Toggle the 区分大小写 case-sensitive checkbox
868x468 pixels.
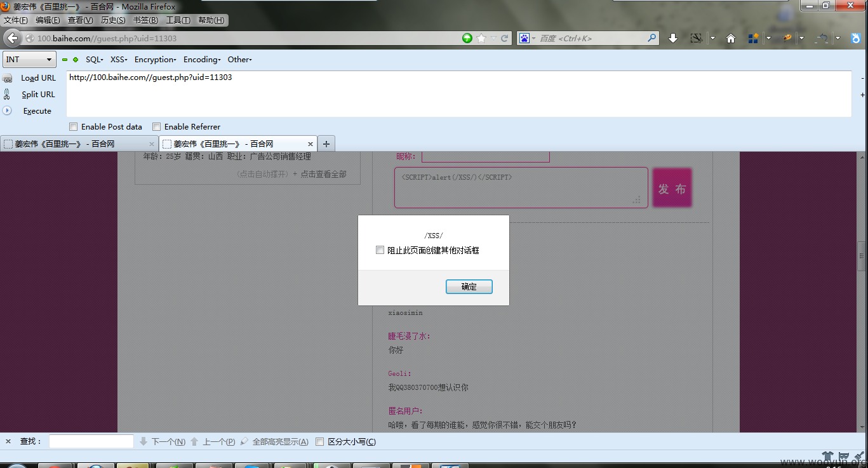click(x=320, y=441)
